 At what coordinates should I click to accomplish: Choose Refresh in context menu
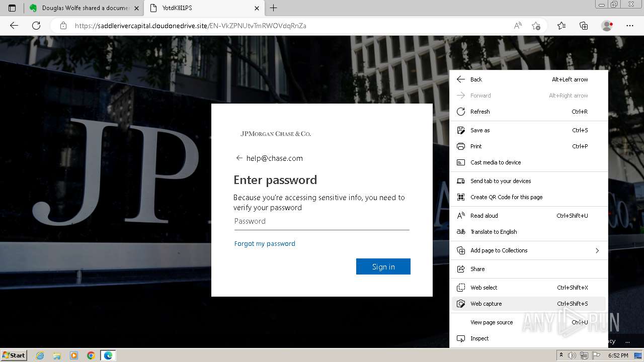pos(528,112)
